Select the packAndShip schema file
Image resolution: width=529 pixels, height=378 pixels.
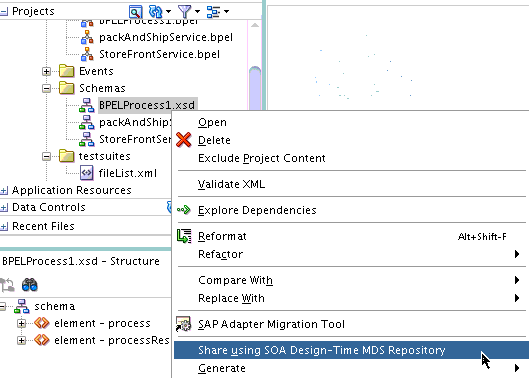pyautogui.click(x=135, y=122)
